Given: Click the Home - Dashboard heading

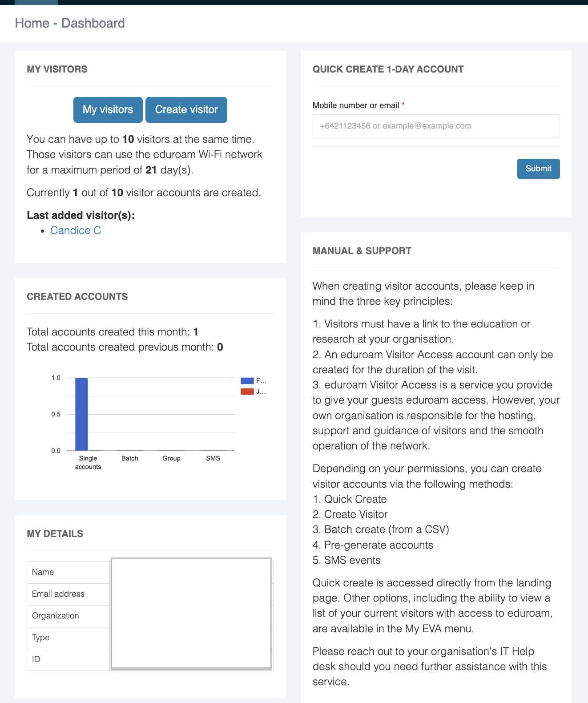Looking at the screenshot, I should point(70,23).
